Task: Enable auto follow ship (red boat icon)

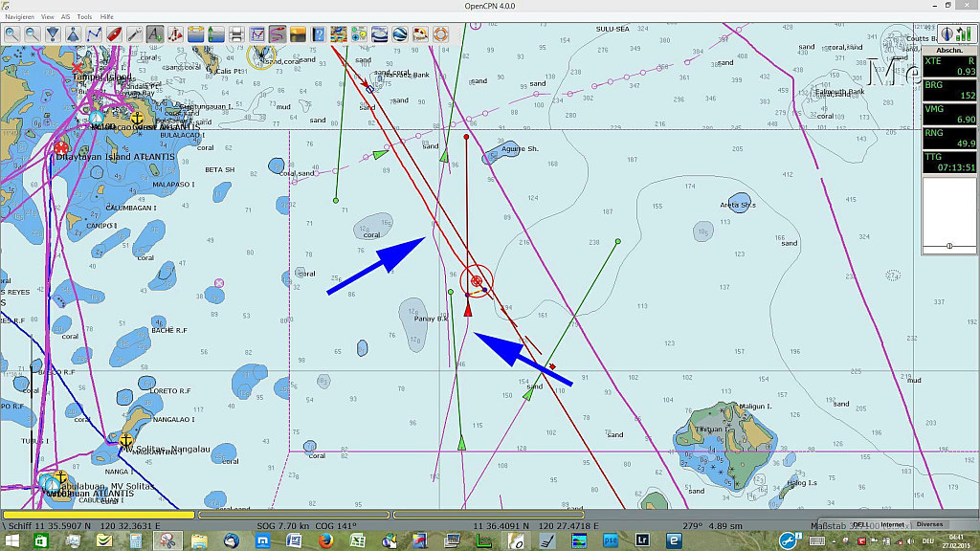Action: click(114, 34)
